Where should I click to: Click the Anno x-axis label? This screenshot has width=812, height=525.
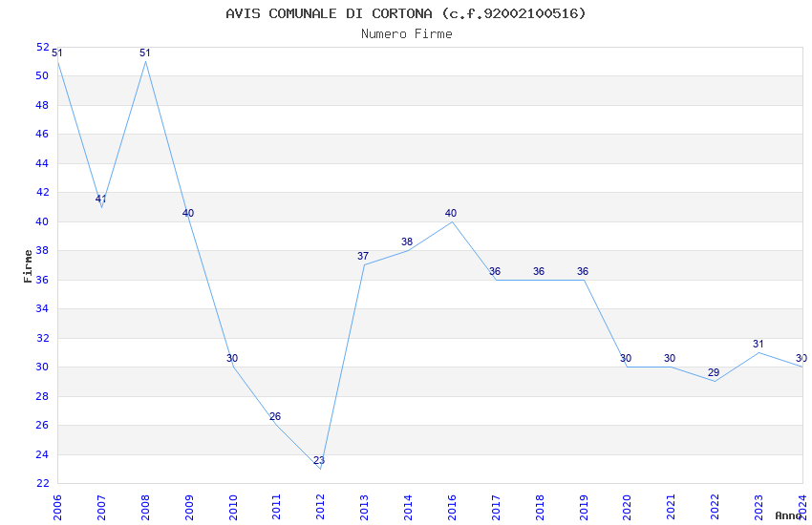coord(788,515)
